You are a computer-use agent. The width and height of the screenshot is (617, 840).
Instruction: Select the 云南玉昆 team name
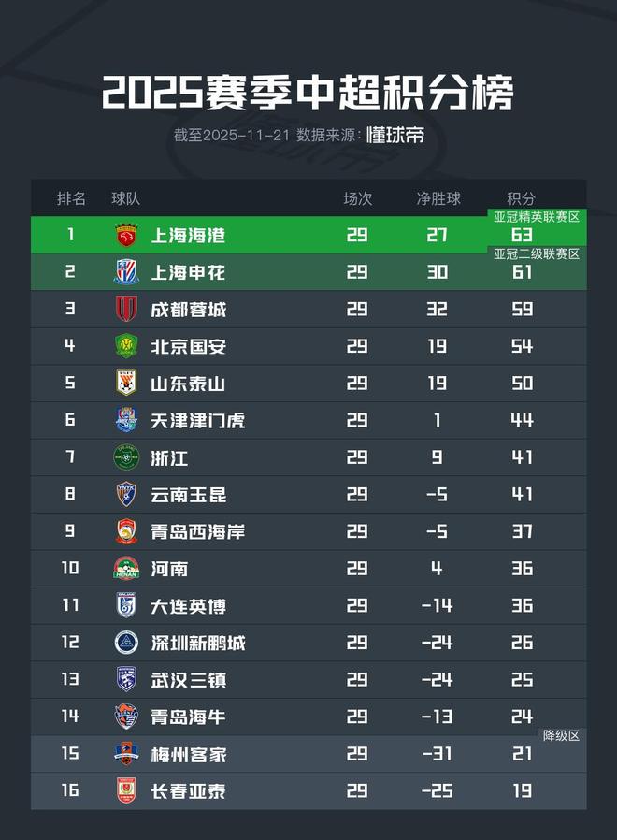189,495
